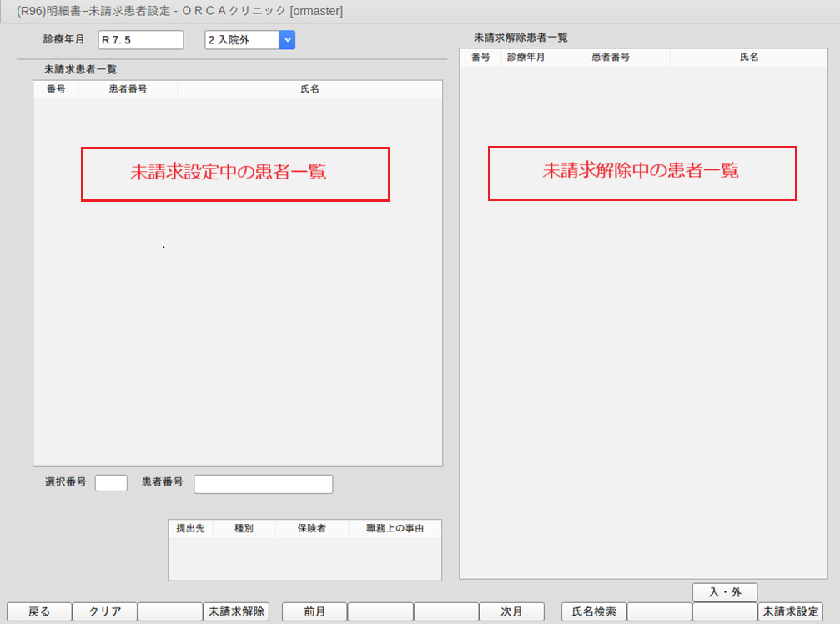
Task: Open 氏名検索 name search
Action: (x=594, y=611)
